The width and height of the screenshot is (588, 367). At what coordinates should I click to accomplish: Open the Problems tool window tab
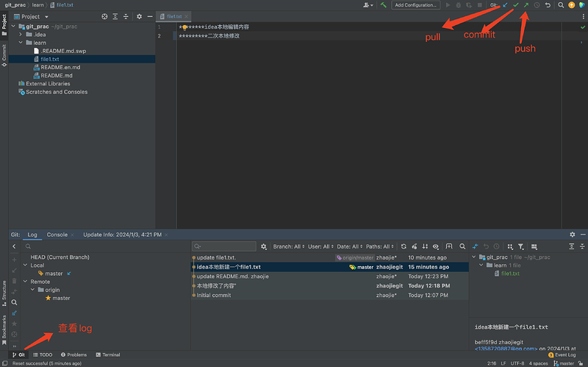tap(73, 354)
